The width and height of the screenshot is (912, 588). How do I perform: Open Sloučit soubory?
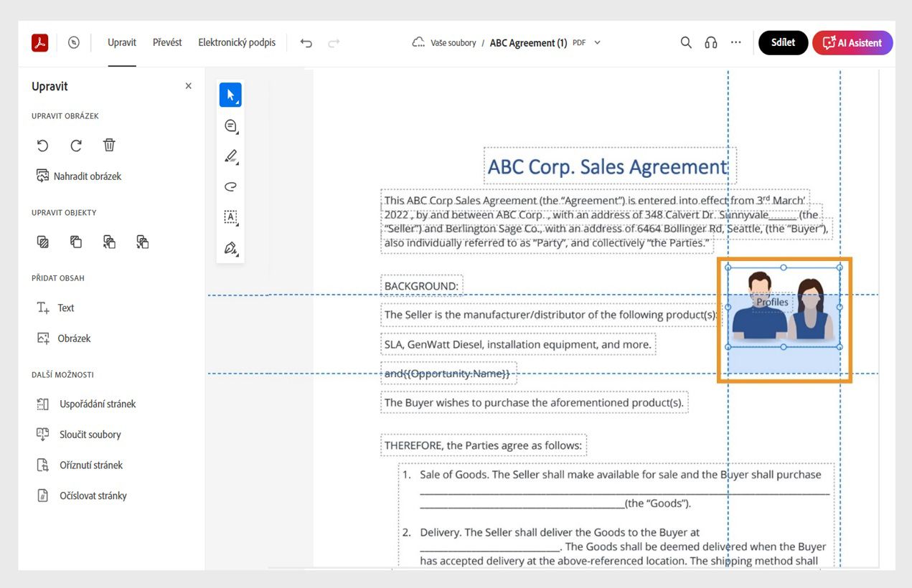[79, 435]
